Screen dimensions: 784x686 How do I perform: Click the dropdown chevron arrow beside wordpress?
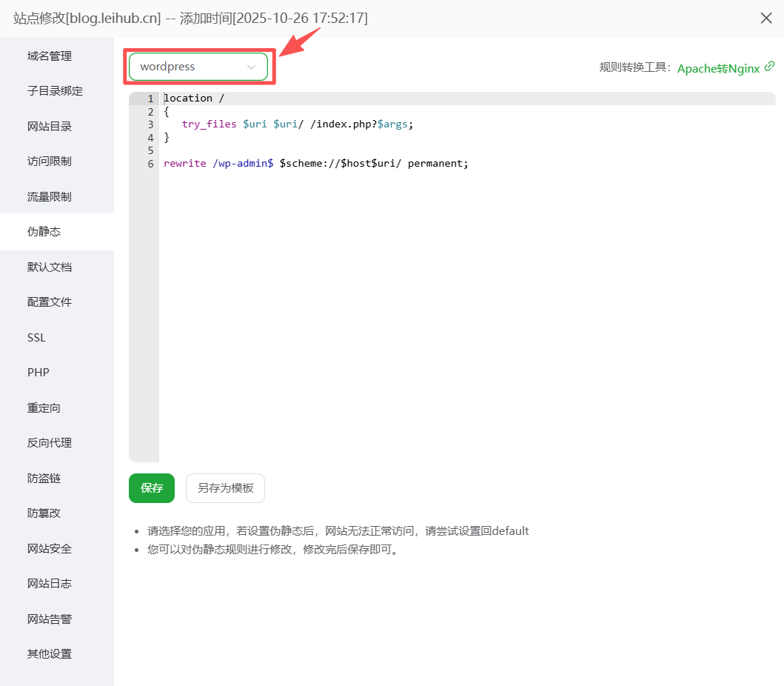pos(251,67)
